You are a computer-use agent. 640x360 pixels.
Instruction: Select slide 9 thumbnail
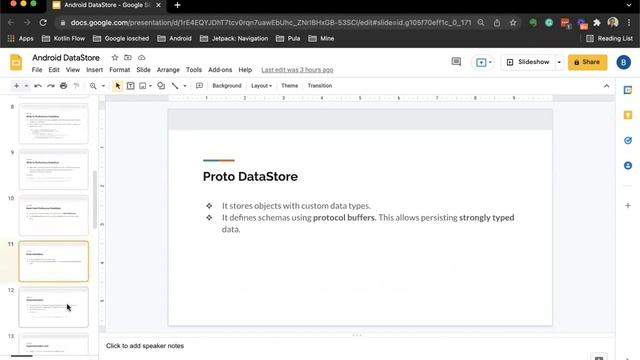pyautogui.click(x=53, y=169)
